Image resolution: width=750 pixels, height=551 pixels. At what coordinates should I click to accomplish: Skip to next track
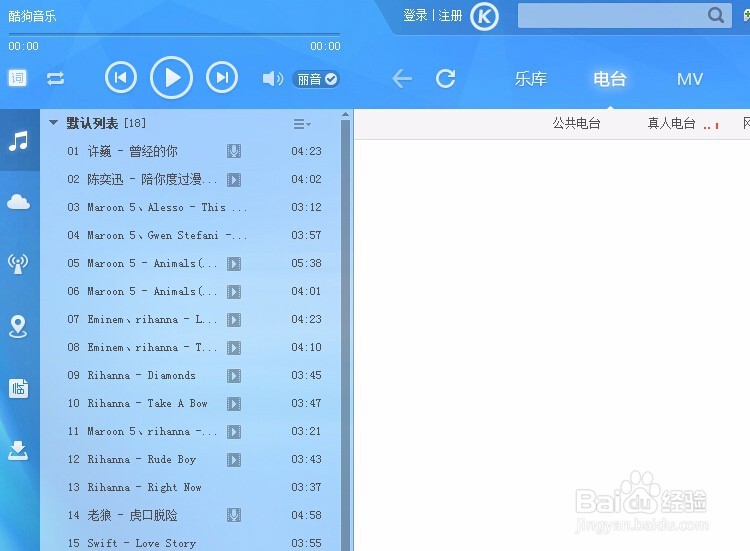click(x=222, y=77)
